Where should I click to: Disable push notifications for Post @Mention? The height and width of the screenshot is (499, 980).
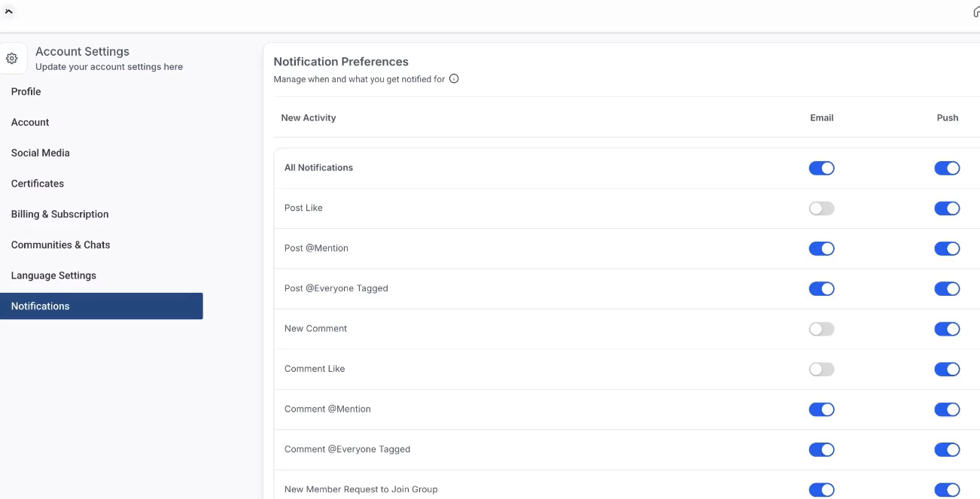(947, 248)
